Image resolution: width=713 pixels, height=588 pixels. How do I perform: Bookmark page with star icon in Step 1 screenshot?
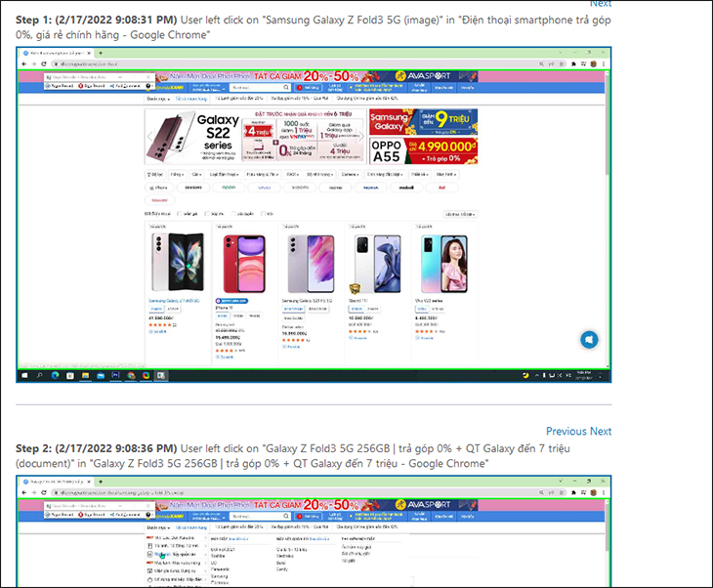(562, 64)
